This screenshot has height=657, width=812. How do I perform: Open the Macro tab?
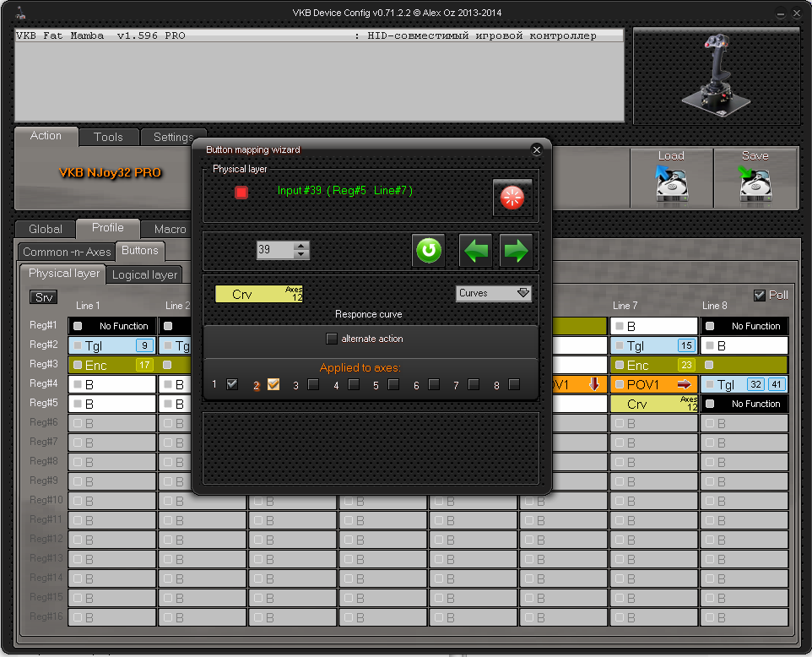click(x=170, y=229)
